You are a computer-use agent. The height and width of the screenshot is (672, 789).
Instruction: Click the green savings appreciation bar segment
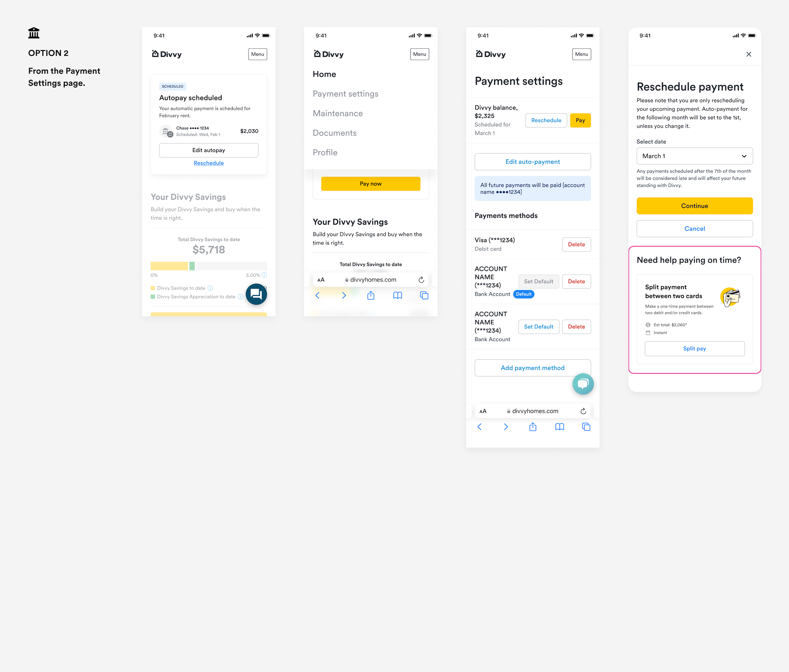point(192,266)
